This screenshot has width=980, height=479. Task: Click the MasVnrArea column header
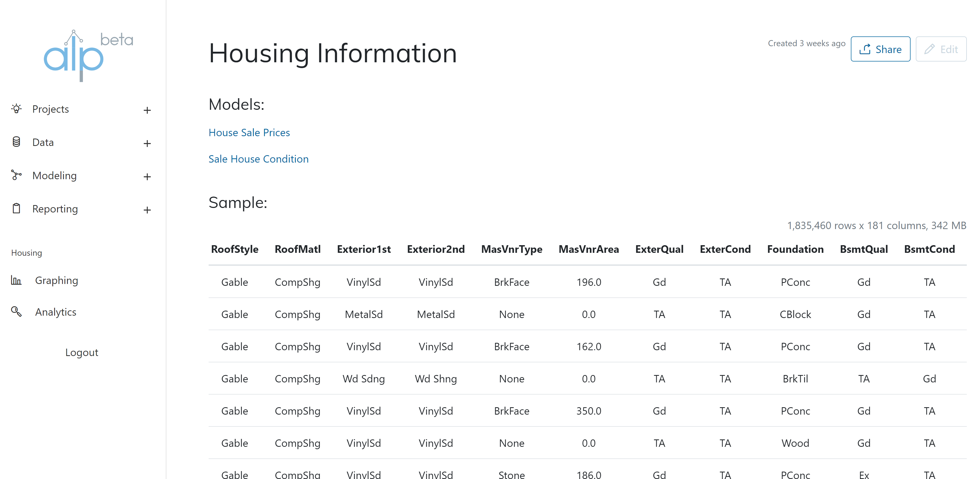(588, 249)
